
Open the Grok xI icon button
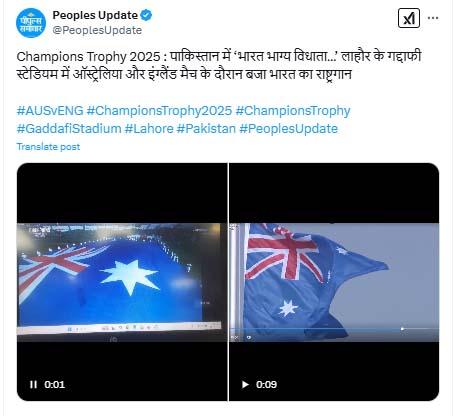[x=409, y=18]
